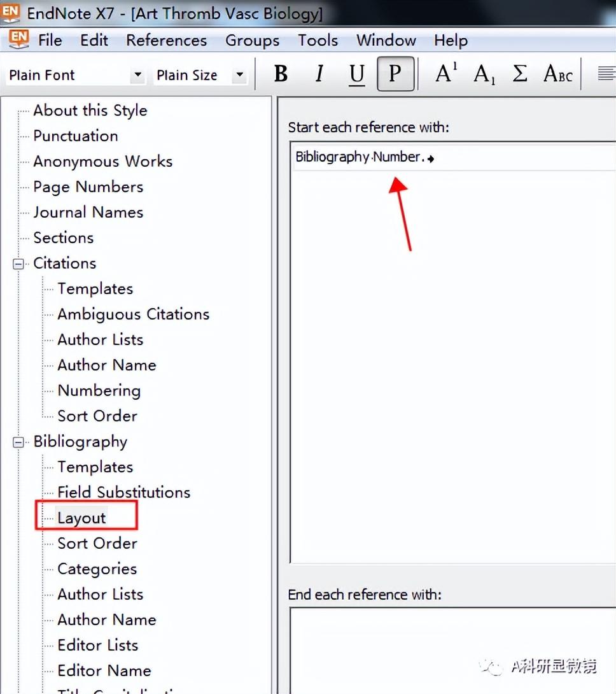
Task: Select About this Style
Action: pyautogui.click(x=90, y=110)
